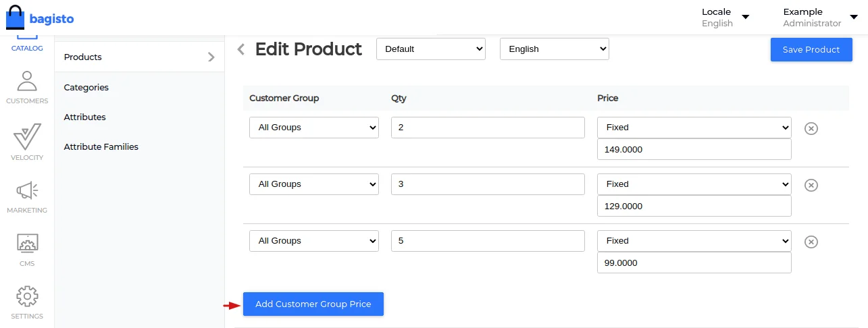
Task: Go back using arrow beside Edit Product
Action: tap(241, 49)
